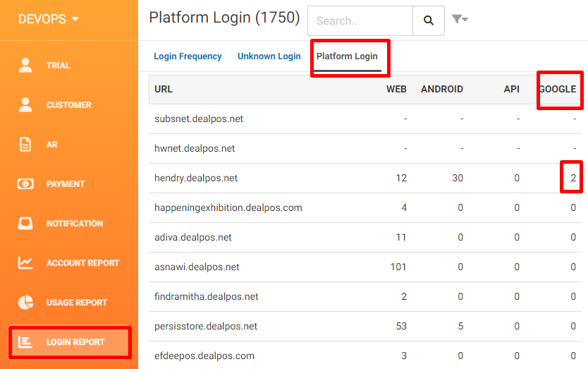This screenshot has height=369, width=588.
Task: Select the Platform Login tab
Action: pos(347,56)
